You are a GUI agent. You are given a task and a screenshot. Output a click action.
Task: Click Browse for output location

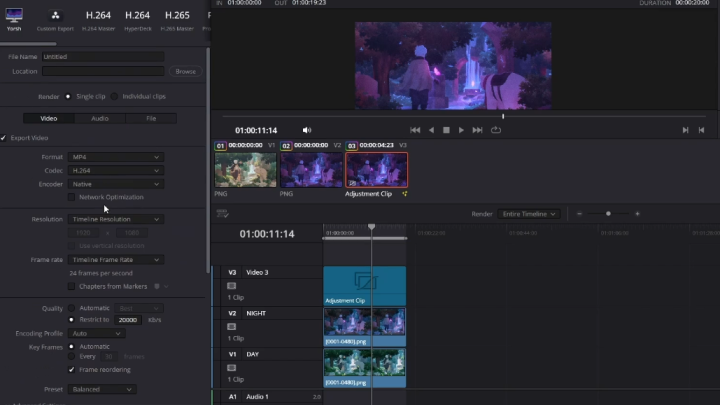pyautogui.click(x=186, y=72)
